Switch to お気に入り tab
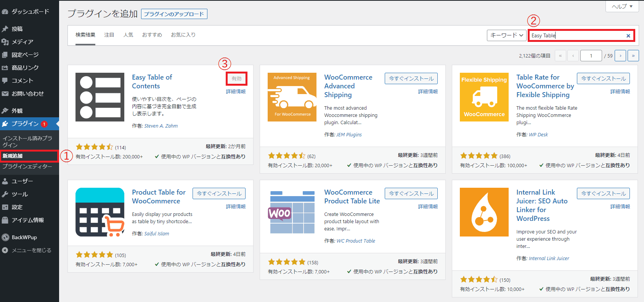 point(183,35)
